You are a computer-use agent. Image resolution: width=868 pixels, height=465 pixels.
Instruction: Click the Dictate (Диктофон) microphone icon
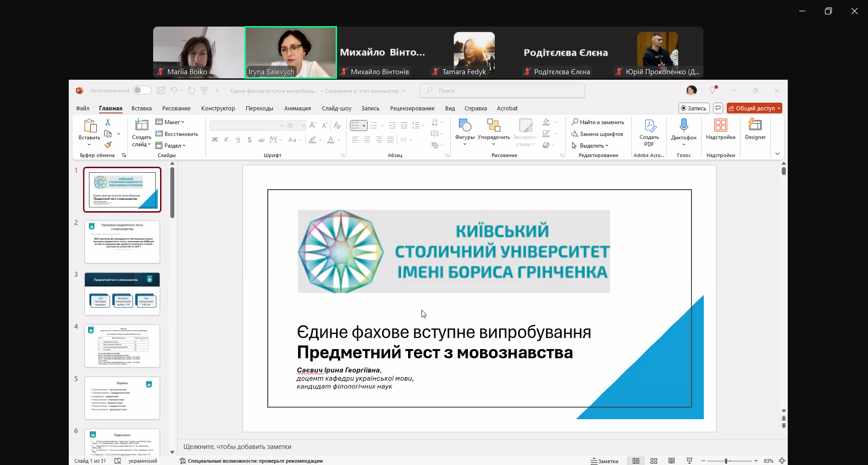683,125
